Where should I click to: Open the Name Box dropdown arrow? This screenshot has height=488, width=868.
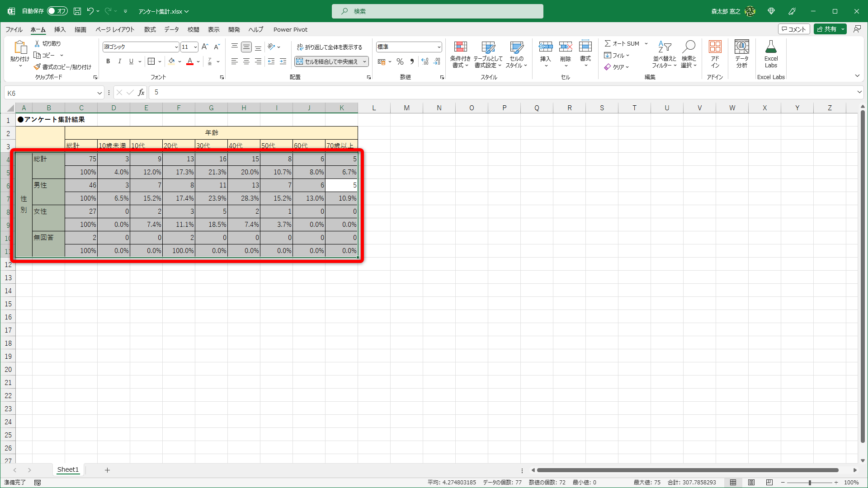99,93
